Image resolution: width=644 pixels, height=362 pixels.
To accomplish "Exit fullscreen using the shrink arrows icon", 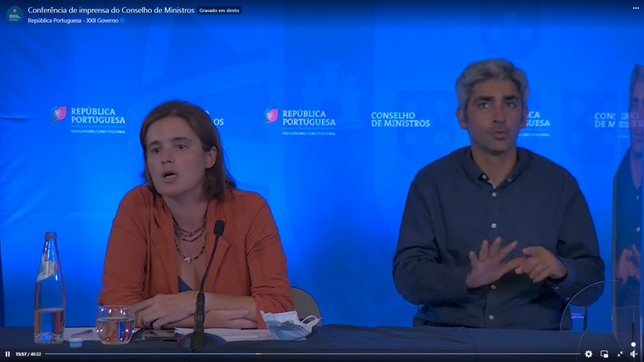I will 619,354.
